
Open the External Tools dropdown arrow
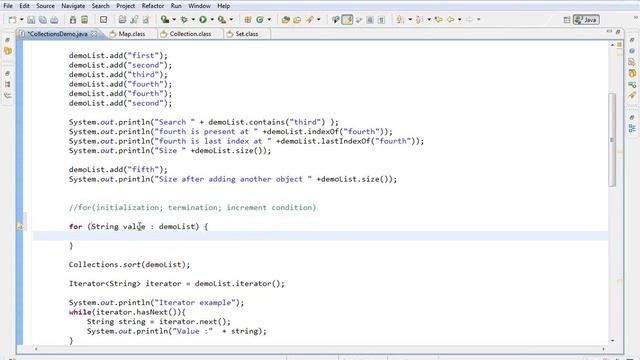231,20
